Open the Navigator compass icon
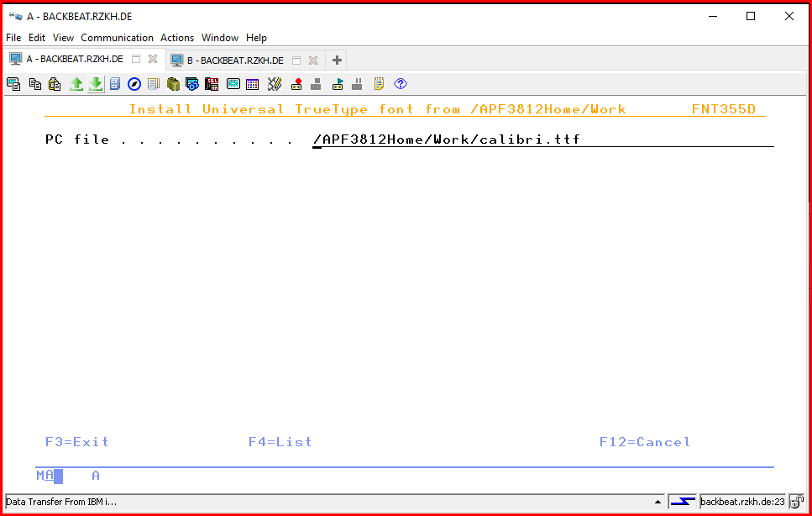The width and height of the screenshot is (812, 516). 134,84
